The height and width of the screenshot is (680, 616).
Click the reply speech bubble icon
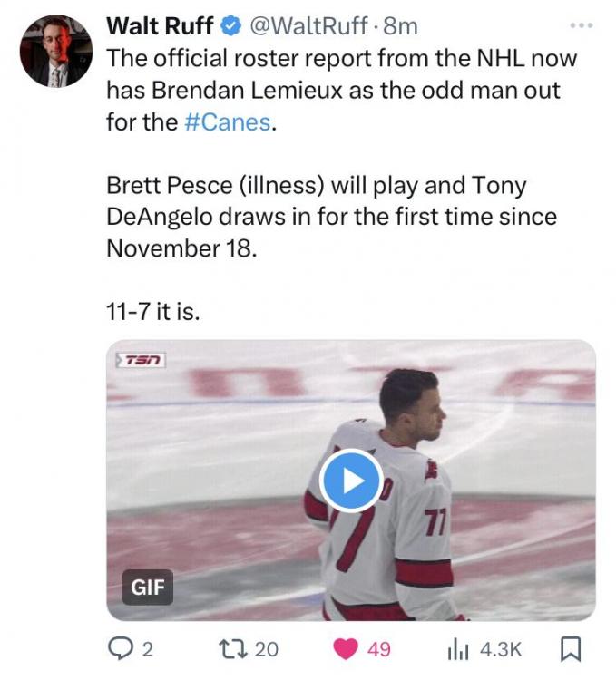click(119, 648)
